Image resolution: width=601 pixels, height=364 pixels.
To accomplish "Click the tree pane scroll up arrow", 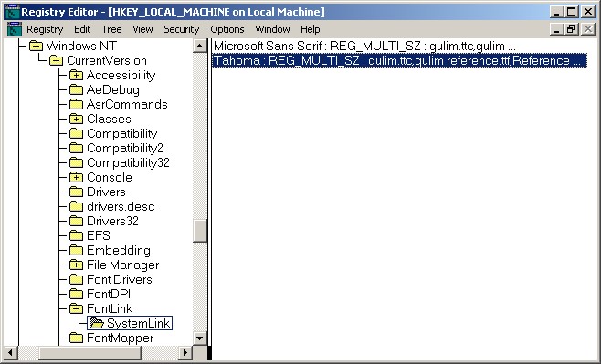I will [x=200, y=47].
